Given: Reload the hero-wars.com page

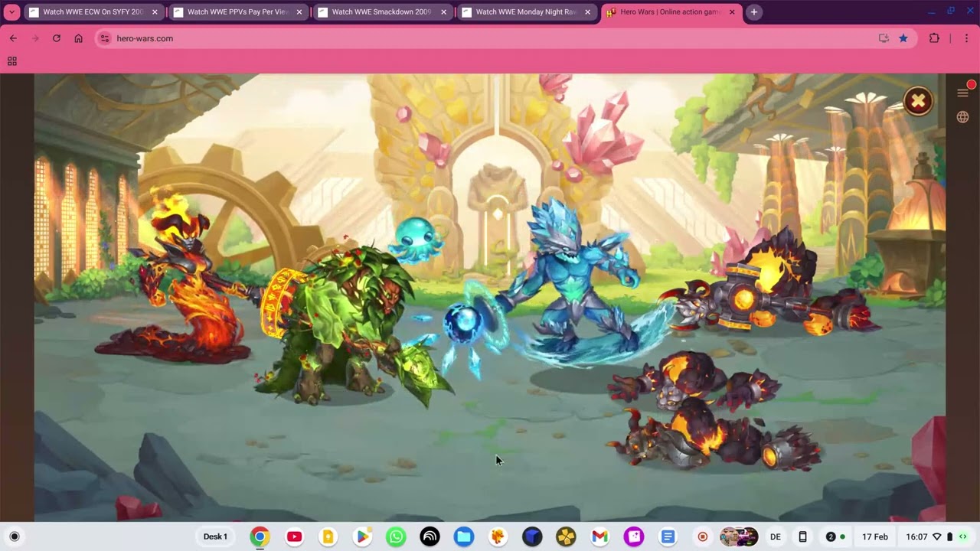Looking at the screenshot, I should click(57, 38).
